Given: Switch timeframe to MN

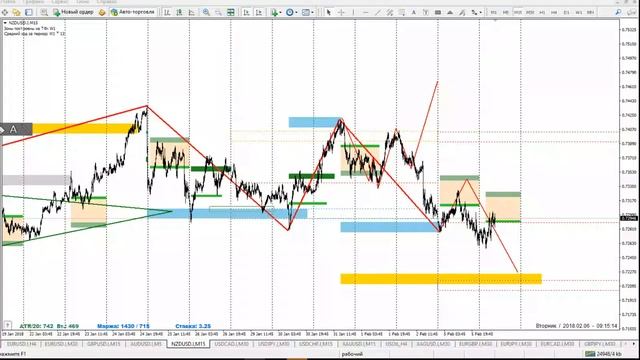Looking at the screenshot, I should pos(591,12).
